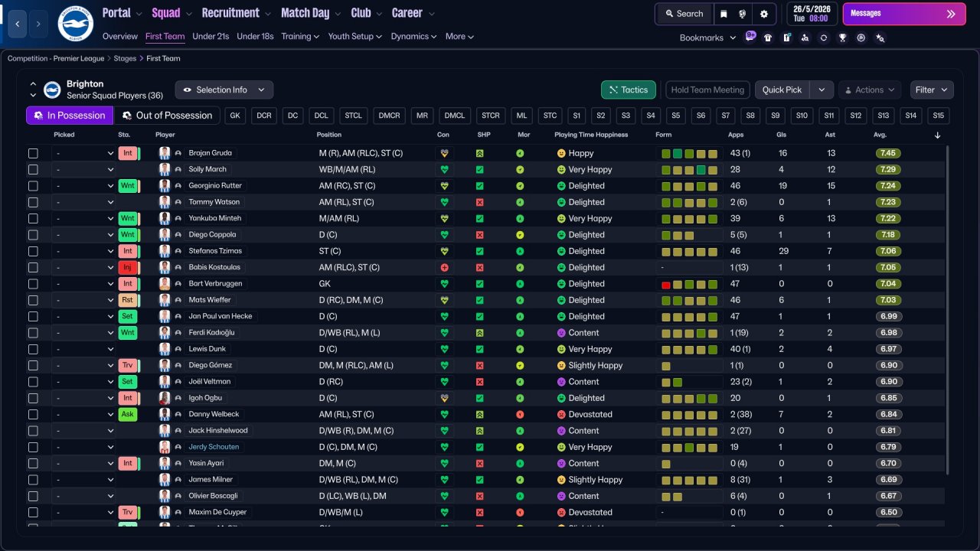980x551 pixels.
Task: Open the Selection Info dropdown
Action: coord(224,90)
